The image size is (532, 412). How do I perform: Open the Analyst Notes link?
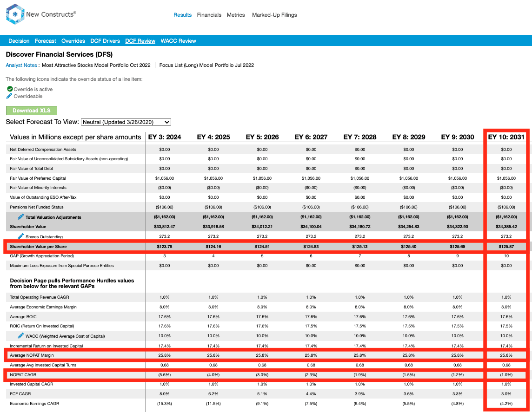21,65
